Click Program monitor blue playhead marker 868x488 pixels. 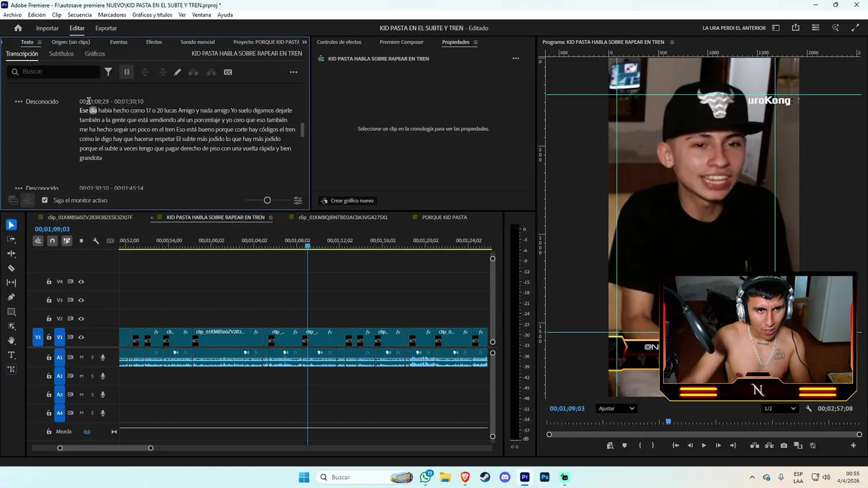(668, 422)
